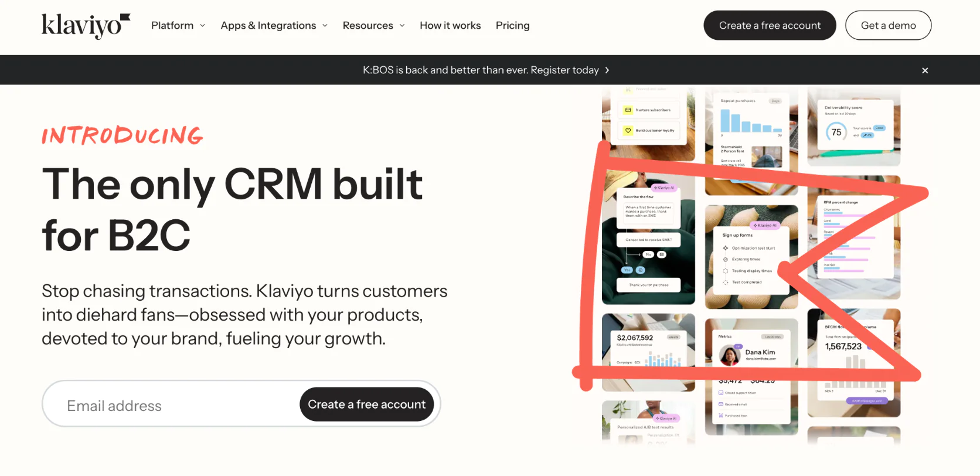
Task: Go to the How it works page
Action: point(450,26)
